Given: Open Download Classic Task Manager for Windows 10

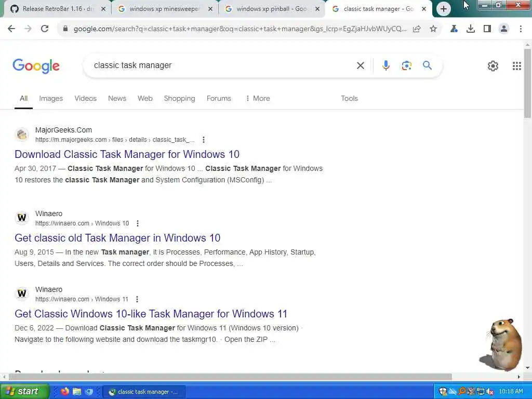Looking at the screenshot, I should (x=127, y=154).
